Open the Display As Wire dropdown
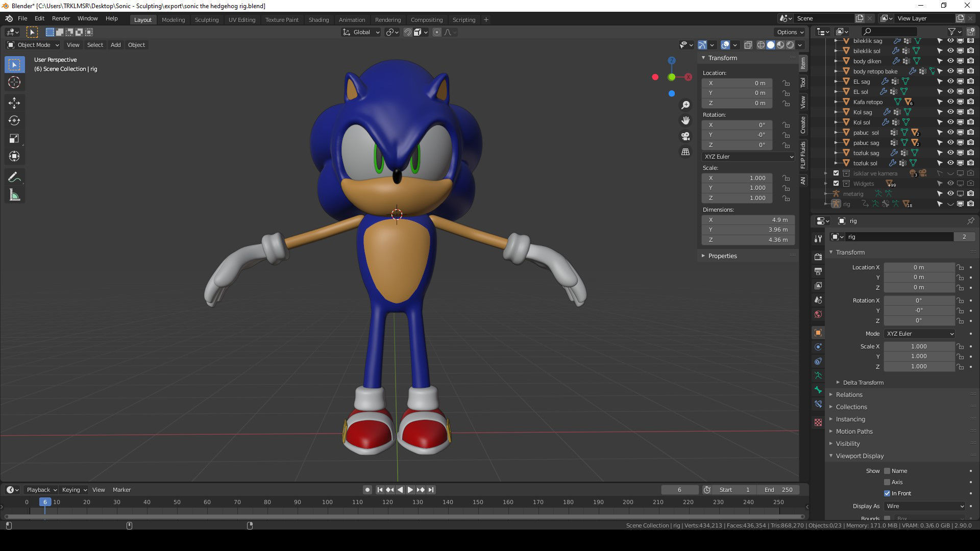Viewport: 980px width, 551px height. coord(924,506)
